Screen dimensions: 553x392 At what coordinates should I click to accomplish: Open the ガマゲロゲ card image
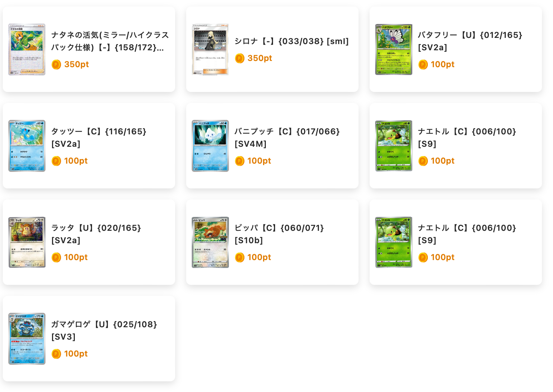27,339
